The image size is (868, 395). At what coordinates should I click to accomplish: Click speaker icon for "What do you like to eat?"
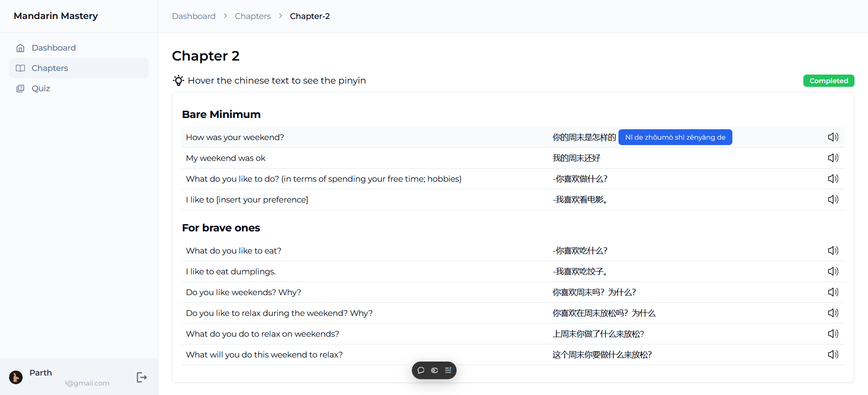tap(833, 250)
